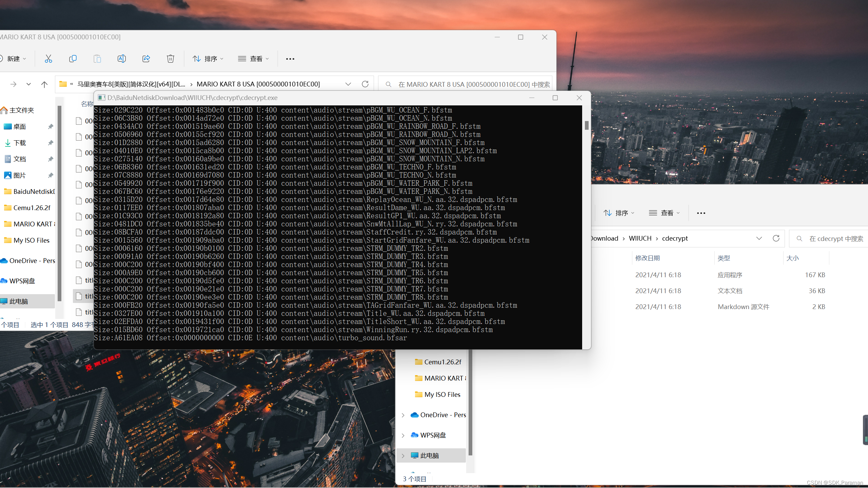Click the console vertical scrollbar thumb

tap(587, 125)
